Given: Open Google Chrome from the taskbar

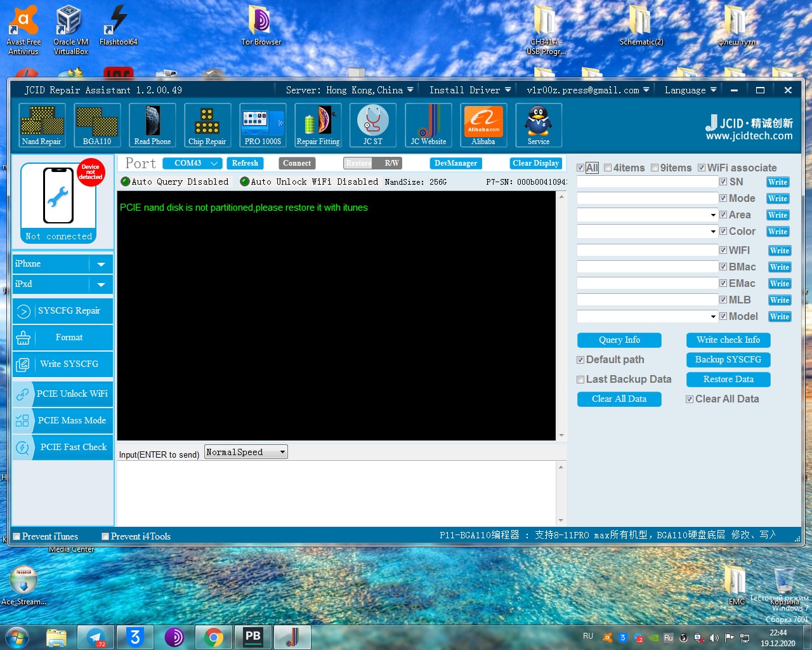Looking at the screenshot, I should pos(214,637).
